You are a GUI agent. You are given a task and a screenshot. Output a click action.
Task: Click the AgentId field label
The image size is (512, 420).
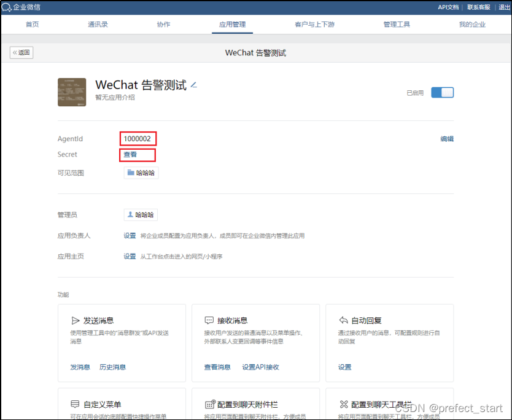[70, 139]
